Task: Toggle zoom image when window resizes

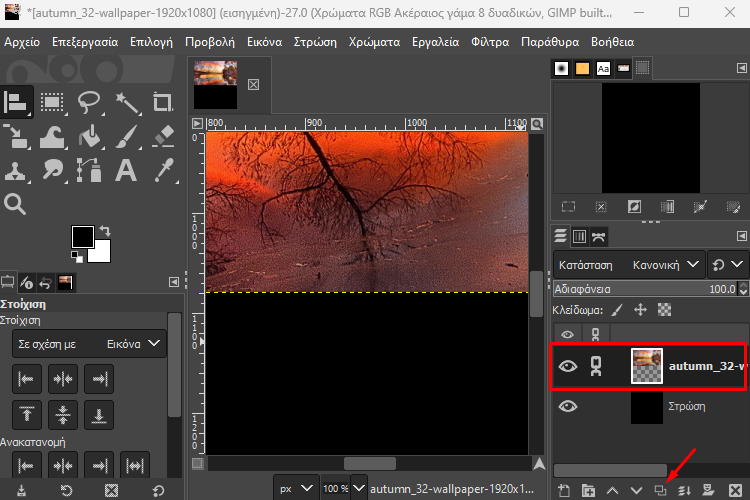Action: click(537, 124)
